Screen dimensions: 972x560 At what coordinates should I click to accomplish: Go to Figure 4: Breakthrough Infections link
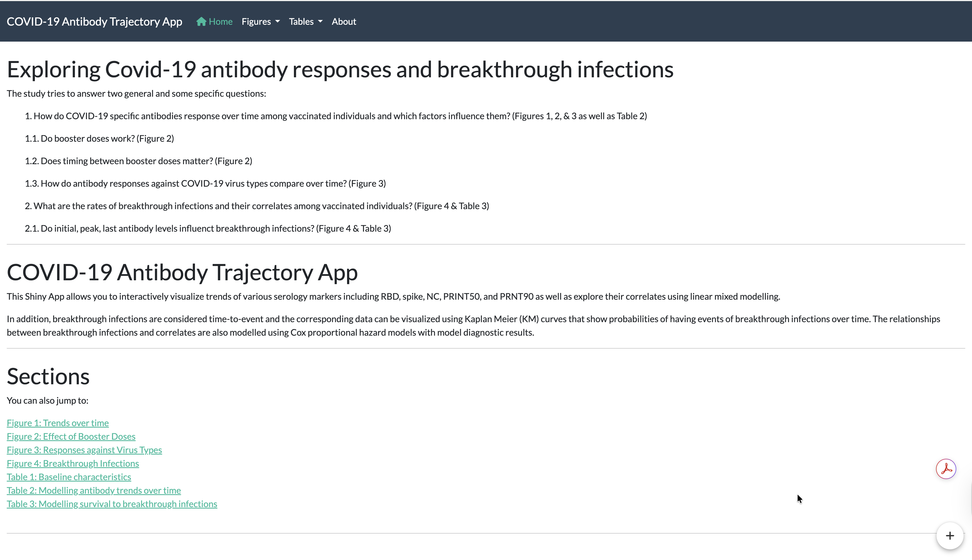tap(73, 463)
